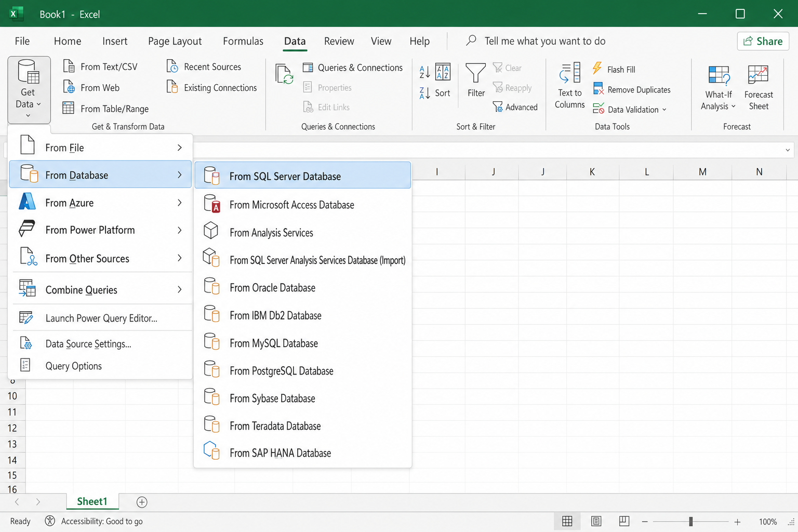This screenshot has height=532, width=798.
Task: Click the From Table/Range icon
Action: [69, 108]
